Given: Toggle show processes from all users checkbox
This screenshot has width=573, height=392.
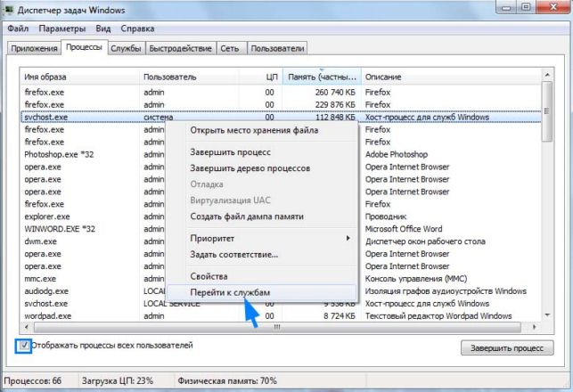Looking at the screenshot, I should (x=24, y=346).
